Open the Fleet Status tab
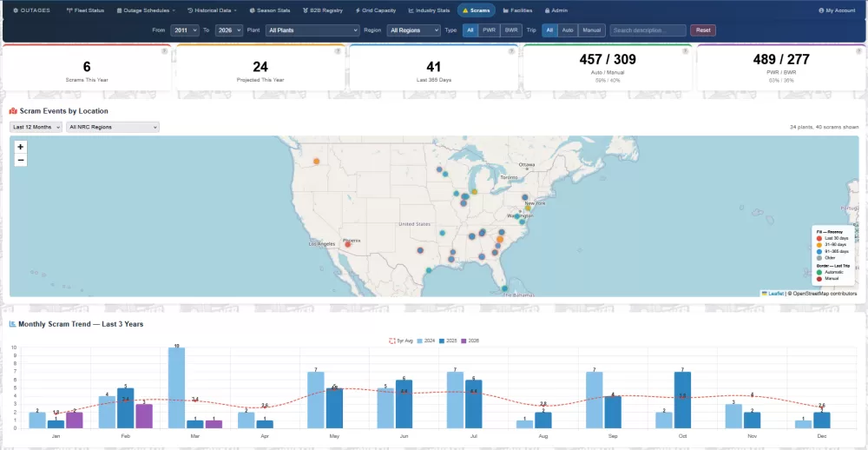The width and height of the screenshot is (868, 450). pyautogui.click(x=85, y=10)
